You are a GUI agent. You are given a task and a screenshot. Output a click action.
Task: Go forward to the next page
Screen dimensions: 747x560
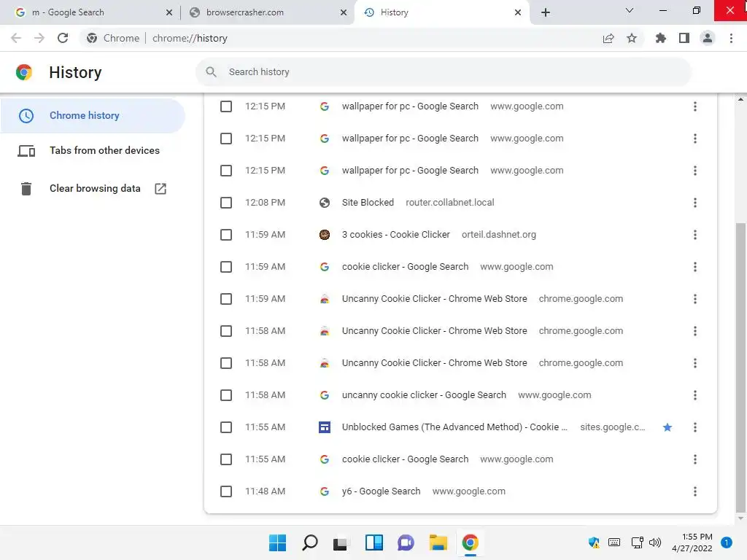click(x=39, y=38)
